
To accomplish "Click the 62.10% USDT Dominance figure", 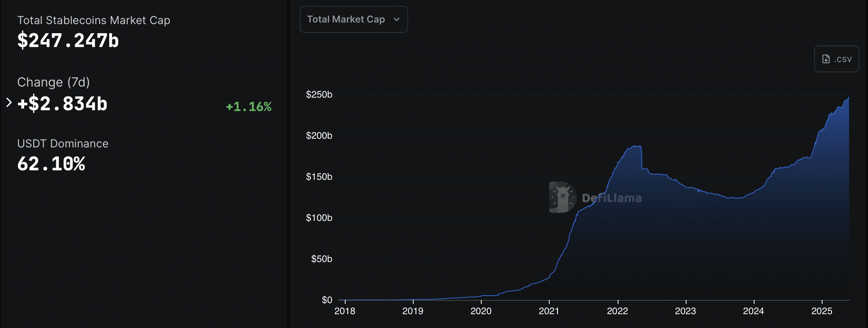I will (x=51, y=164).
